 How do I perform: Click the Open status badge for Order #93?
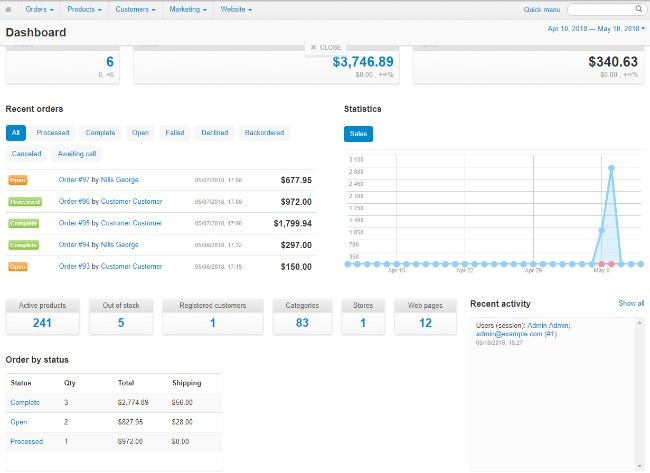18,267
